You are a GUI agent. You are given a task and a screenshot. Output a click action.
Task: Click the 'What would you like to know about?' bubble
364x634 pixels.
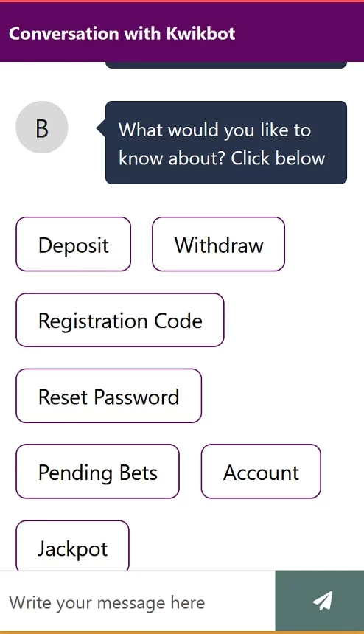point(225,143)
